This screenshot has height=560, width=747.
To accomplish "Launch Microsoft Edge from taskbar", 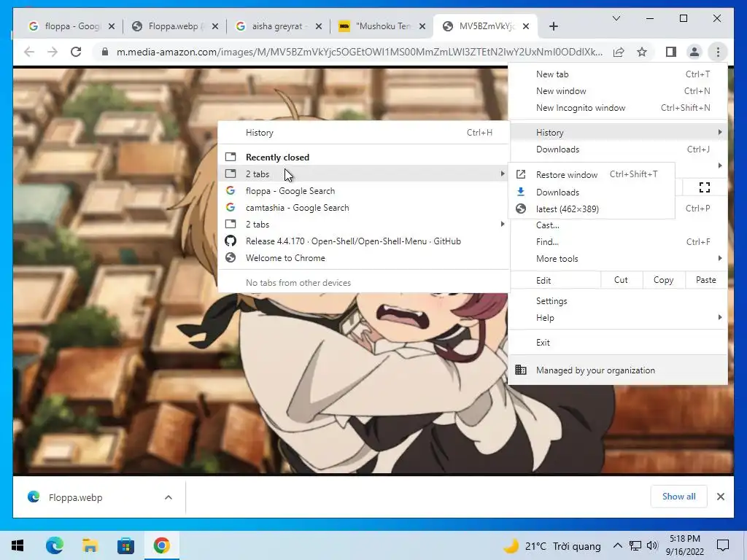I will pyautogui.click(x=55, y=545).
